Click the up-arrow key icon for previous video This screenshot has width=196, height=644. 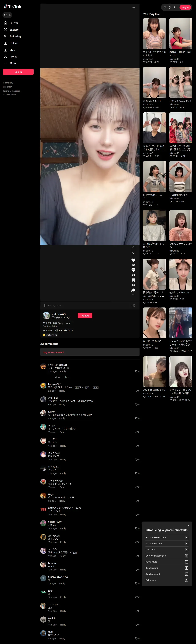(187, 537)
